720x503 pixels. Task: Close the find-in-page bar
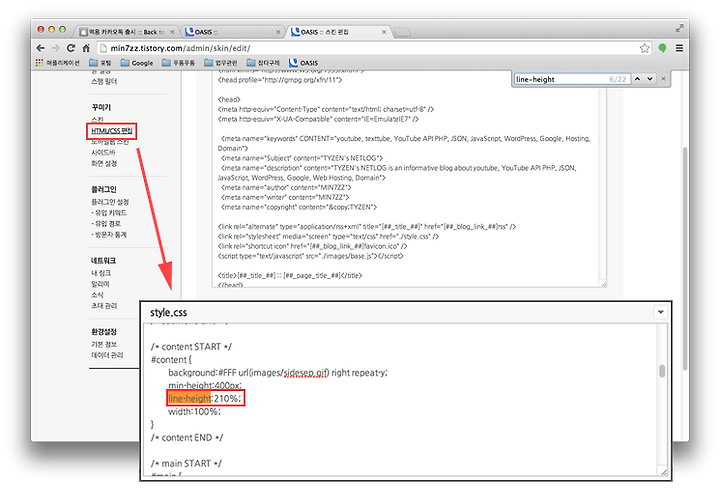tap(663, 79)
